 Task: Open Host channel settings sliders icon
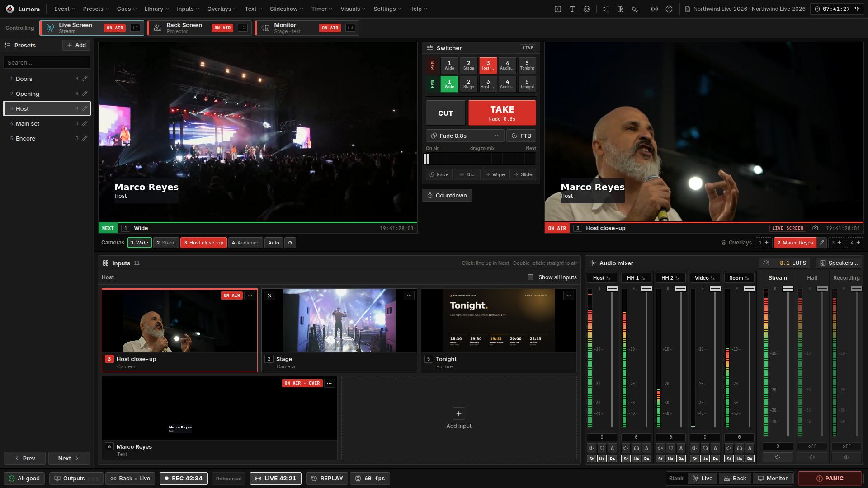click(x=609, y=278)
